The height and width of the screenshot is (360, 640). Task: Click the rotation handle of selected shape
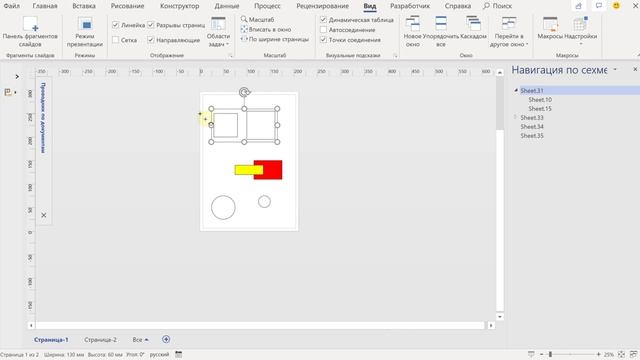coord(244,92)
